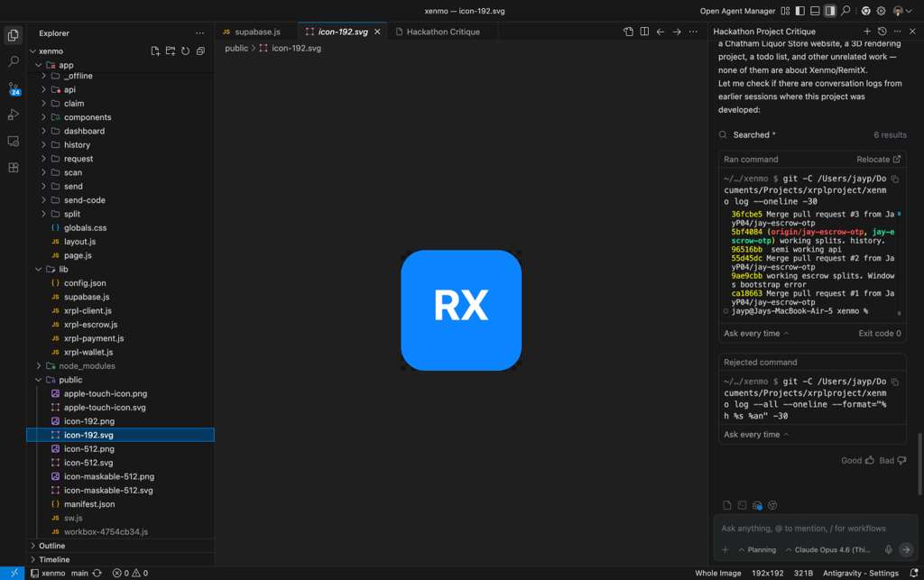
Task: Click errors and warnings count
Action: point(130,573)
